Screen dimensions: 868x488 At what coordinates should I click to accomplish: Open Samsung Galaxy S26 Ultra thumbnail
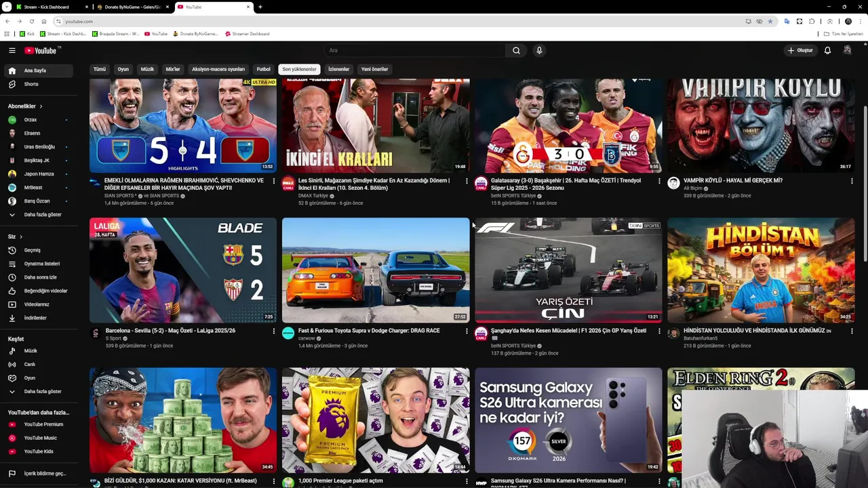(x=568, y=420)
